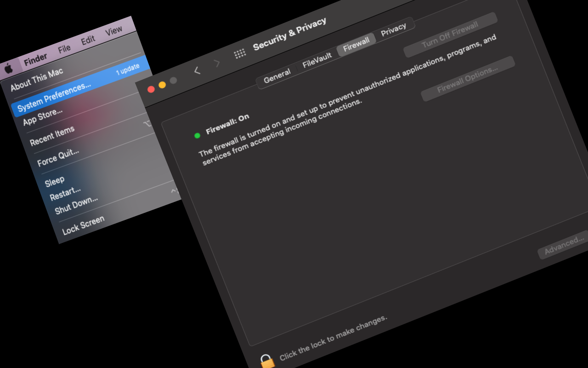Switch to the General tab
Screen dimensions: 588x368
click(277, 76)
